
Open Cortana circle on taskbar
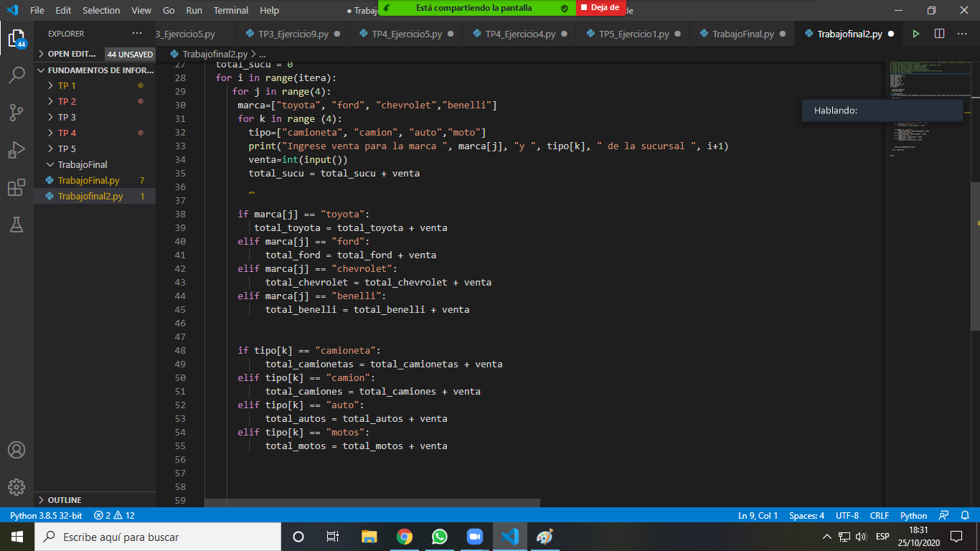298,537
